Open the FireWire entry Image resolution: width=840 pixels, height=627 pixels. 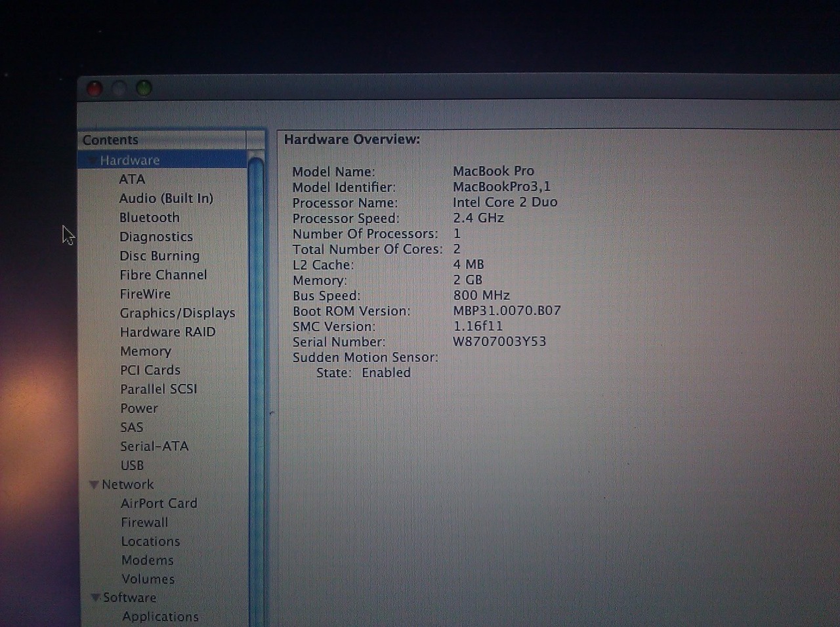(x=145, y=294)
